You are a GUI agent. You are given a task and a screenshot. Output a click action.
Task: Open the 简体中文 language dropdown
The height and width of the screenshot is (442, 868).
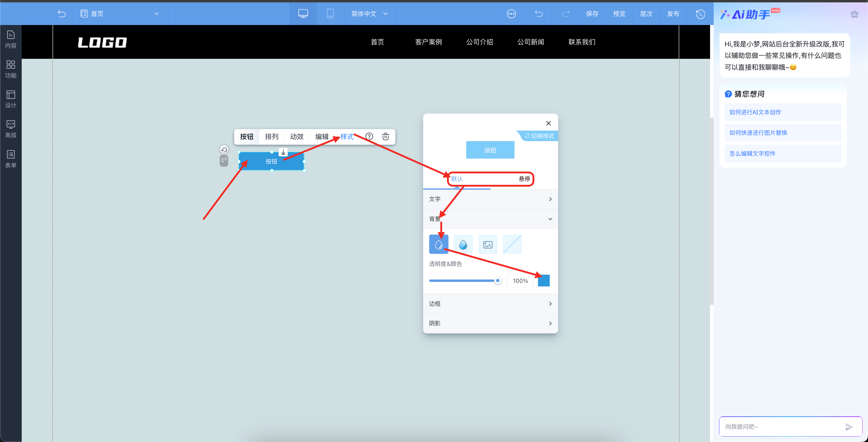(x=370, y=14)
